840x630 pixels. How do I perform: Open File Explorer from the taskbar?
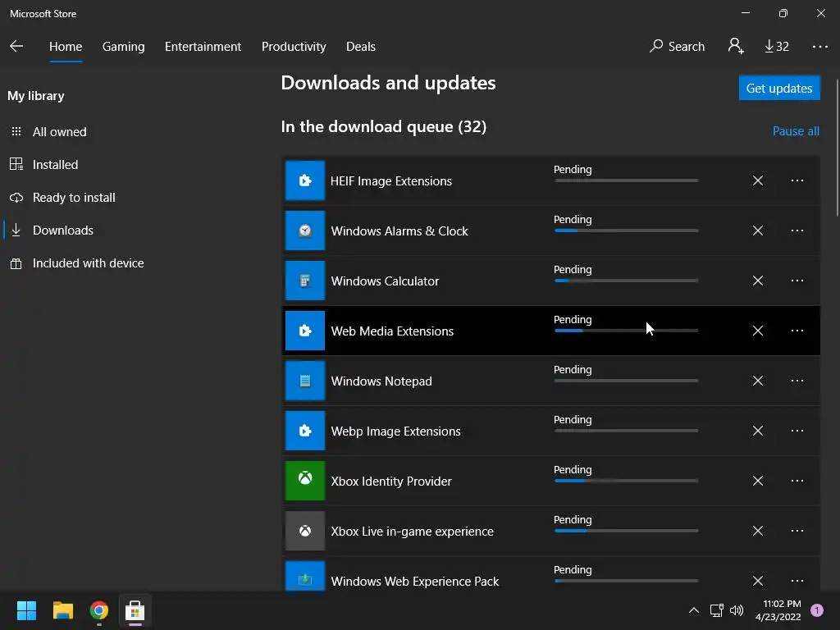point(62,610)
